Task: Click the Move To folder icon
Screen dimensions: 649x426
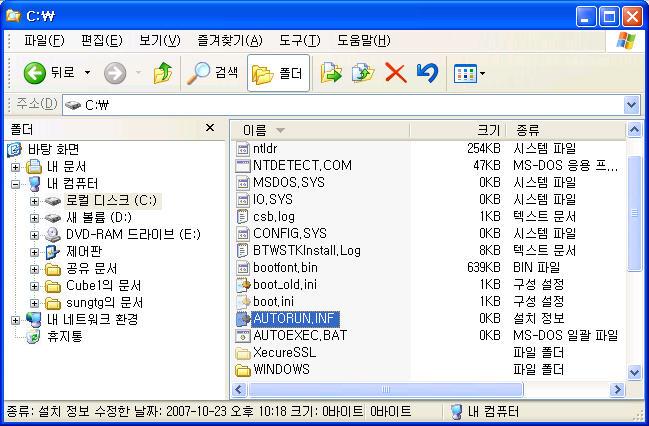Action: [331, 73]
